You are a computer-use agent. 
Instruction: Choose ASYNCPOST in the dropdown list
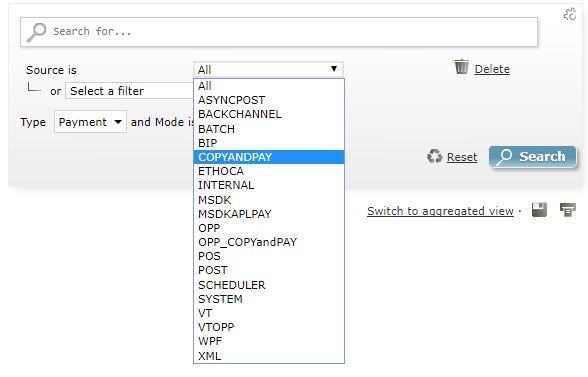269,100
